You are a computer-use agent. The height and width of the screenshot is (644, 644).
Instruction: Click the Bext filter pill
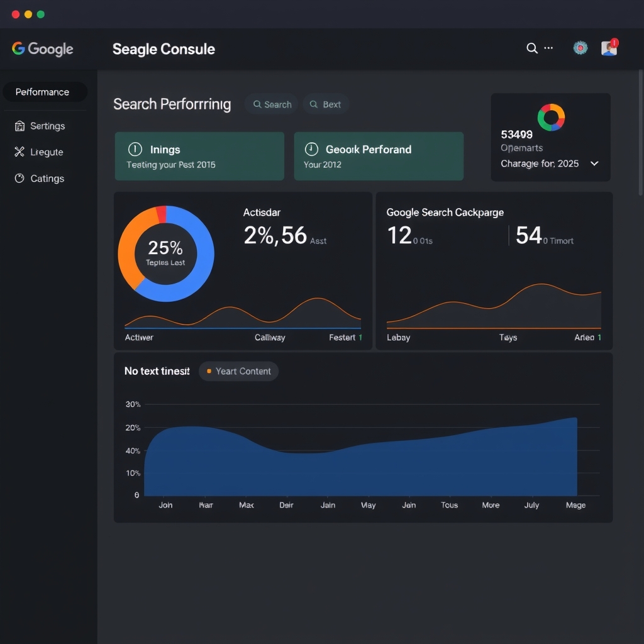point(326,104)
